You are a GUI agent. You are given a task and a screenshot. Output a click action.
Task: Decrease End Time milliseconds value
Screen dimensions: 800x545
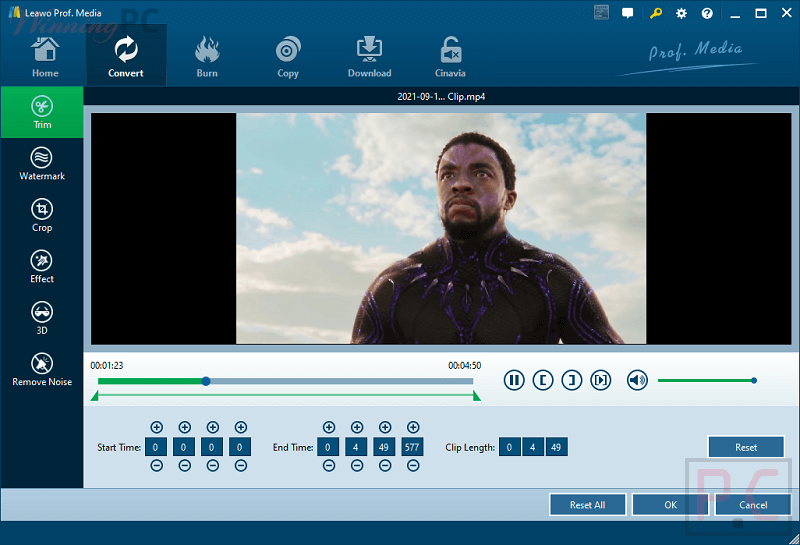coord(413,465)
